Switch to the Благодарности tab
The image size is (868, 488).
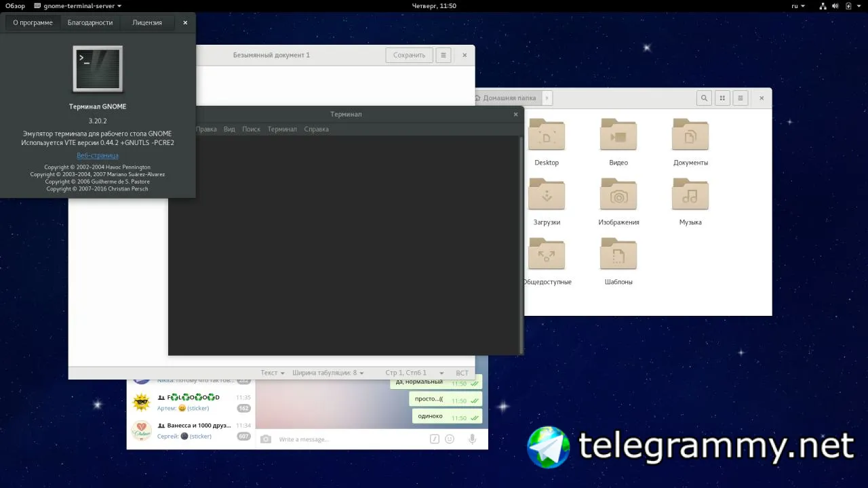pyautogui.click(x=90, y=22)
